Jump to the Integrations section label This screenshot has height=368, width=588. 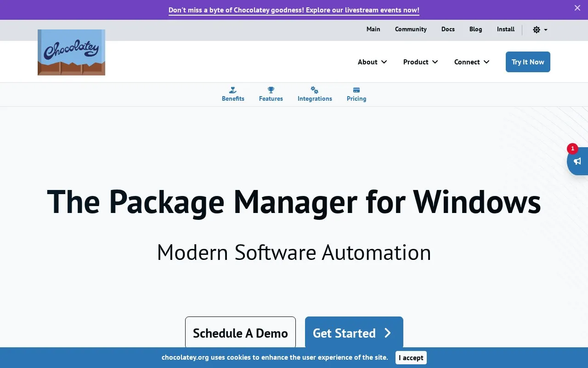[315, 98]
